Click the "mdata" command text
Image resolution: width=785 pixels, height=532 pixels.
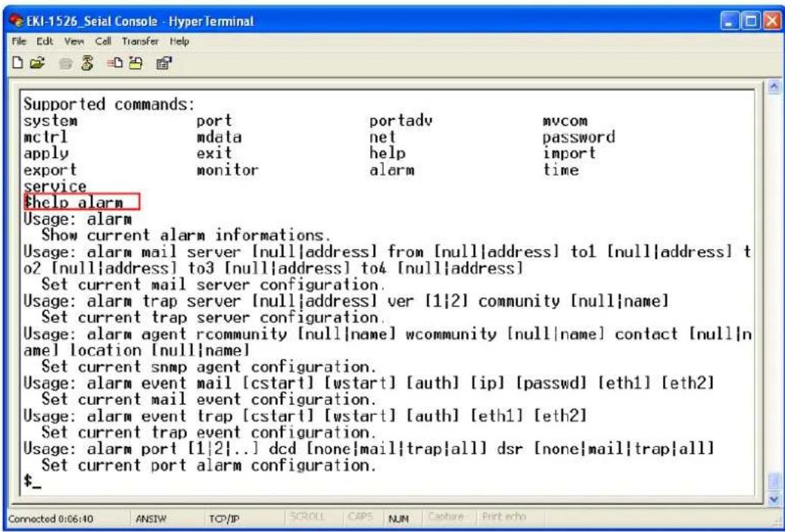point(219,137)
